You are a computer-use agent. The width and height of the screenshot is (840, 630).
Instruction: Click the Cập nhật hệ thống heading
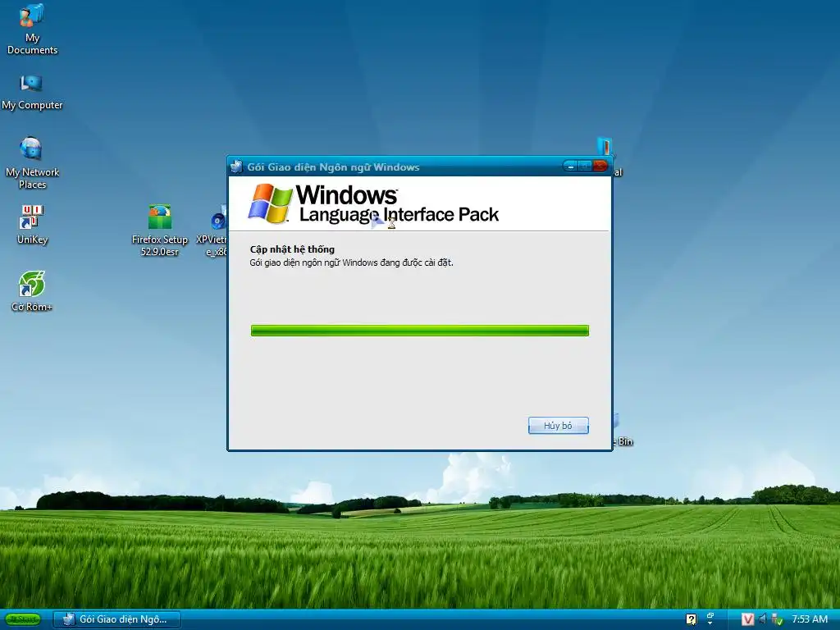(292, 249)
